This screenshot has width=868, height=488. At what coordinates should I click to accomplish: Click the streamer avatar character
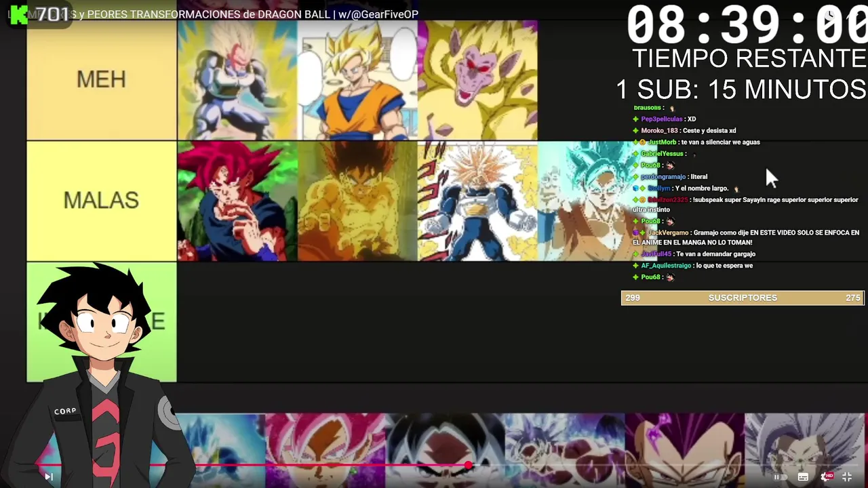102,376
